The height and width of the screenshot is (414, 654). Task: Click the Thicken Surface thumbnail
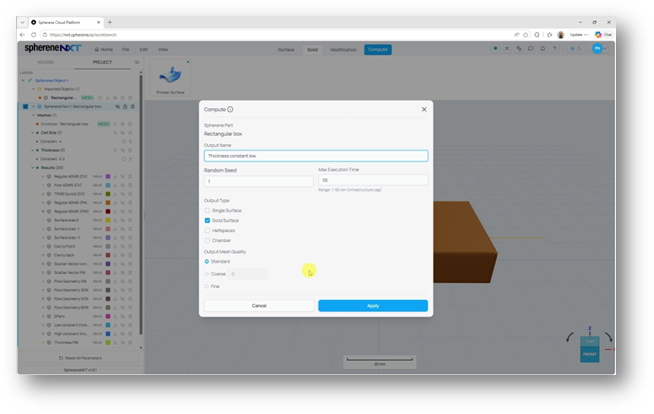[170, 78]
